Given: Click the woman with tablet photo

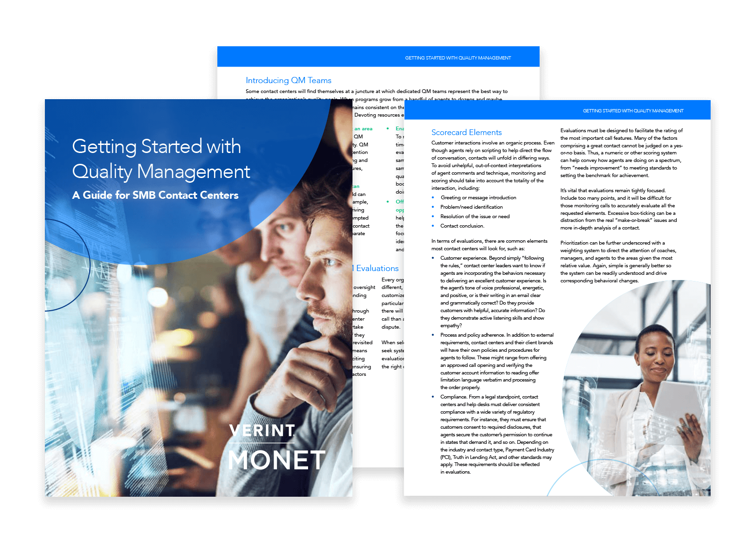Looking at the screenshot, I should click(637, 388).
